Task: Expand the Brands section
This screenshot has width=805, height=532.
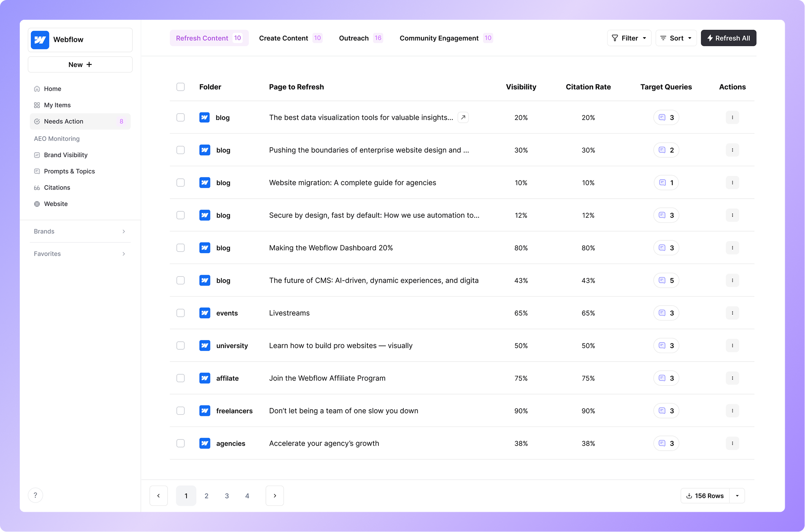Action: coord(80,231)
